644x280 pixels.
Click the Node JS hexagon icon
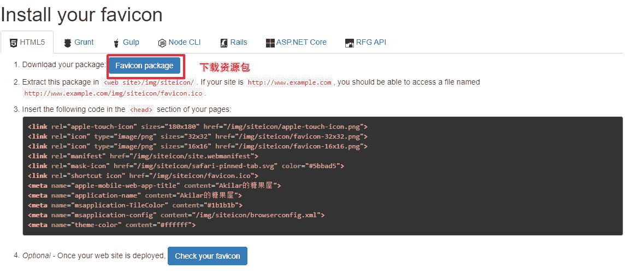[x=162, y=43]
